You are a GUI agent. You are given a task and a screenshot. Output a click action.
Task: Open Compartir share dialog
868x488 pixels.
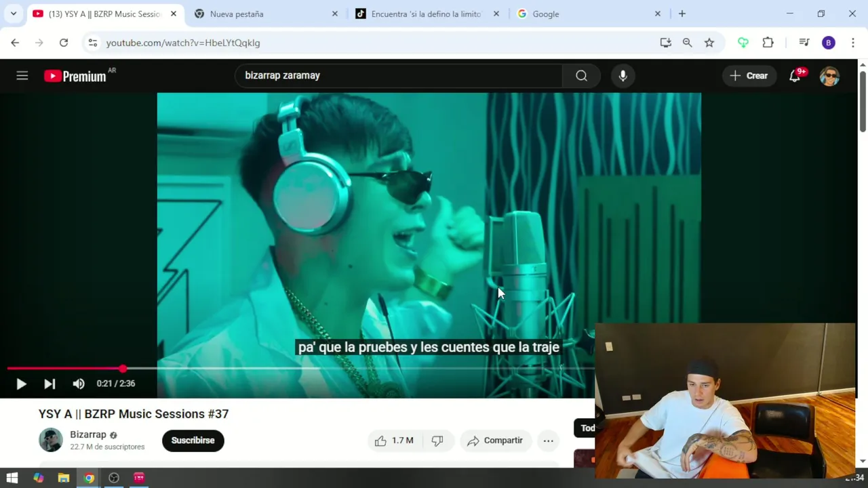(495, 441)
